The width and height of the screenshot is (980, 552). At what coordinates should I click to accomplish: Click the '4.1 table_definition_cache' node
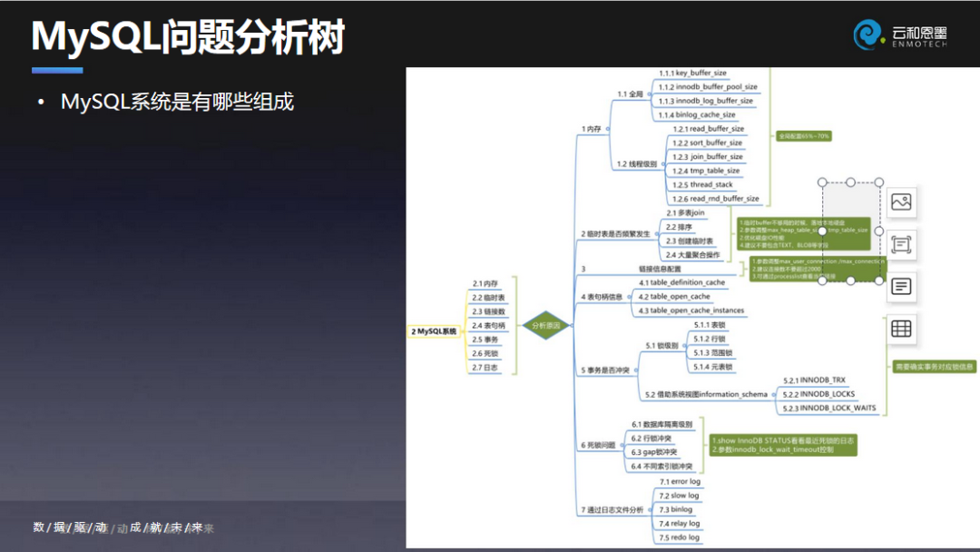point(681,282)
